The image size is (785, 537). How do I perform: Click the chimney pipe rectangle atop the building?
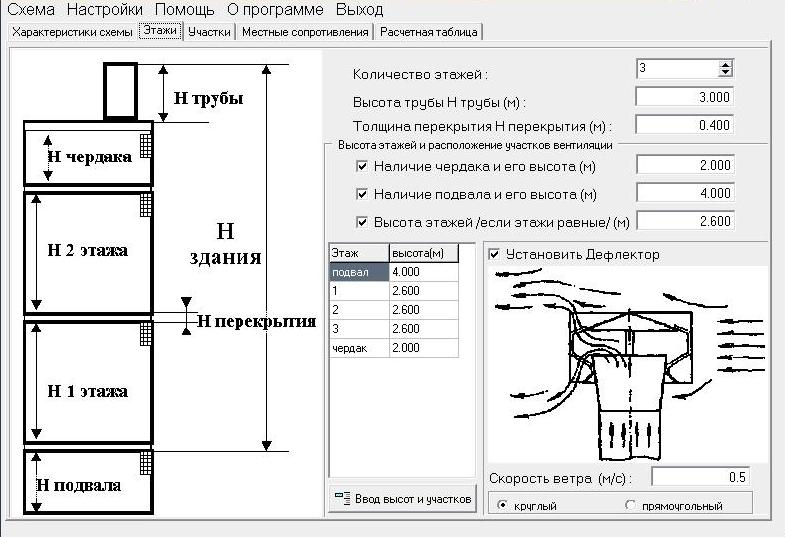coord(121,91)
